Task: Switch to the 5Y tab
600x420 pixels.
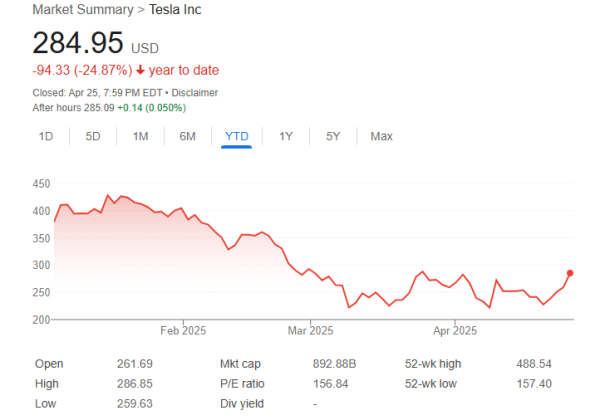Action: [x=333, y=136]
